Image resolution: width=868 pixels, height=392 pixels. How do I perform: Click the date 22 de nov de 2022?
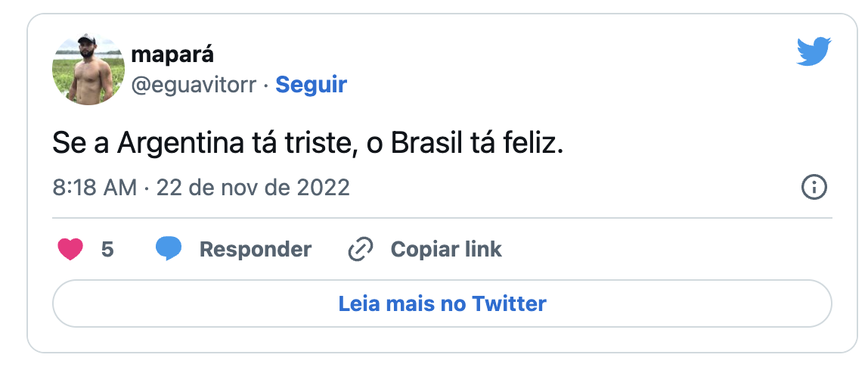(253, 187)
